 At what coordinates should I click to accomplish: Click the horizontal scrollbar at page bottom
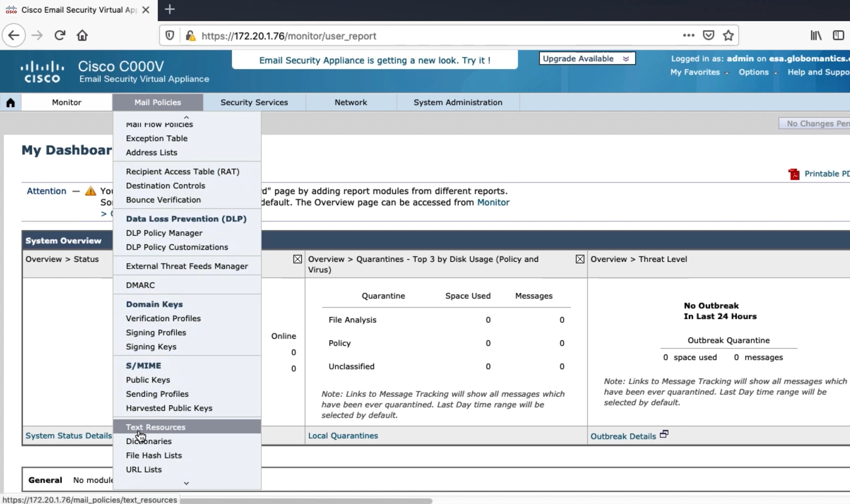pos(306,500)
